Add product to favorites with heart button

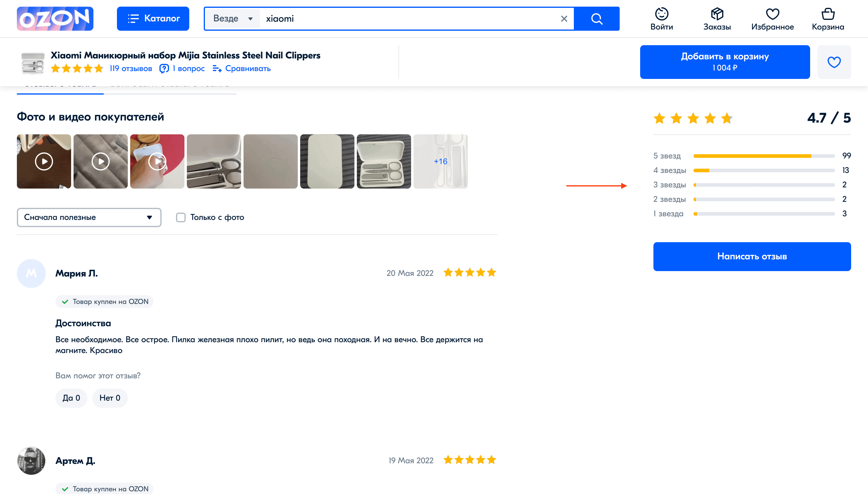[834, 62]
